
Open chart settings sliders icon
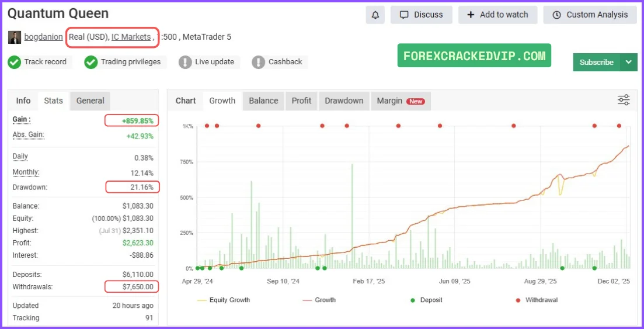pyautogui.click(x=624, y=100)
